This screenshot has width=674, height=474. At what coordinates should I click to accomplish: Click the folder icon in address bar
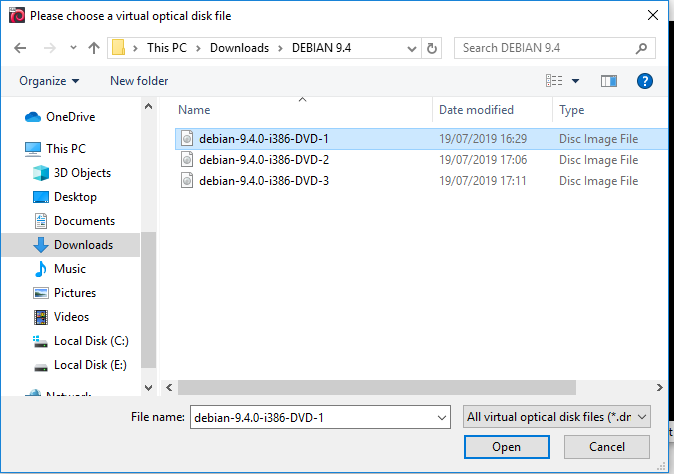[x=118, y=48]
